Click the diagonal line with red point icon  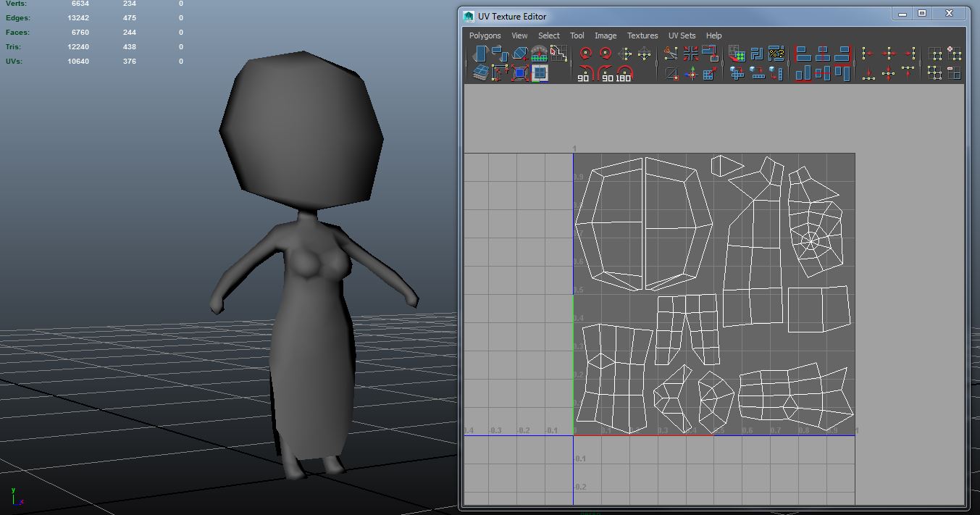[x=671, y=73]
